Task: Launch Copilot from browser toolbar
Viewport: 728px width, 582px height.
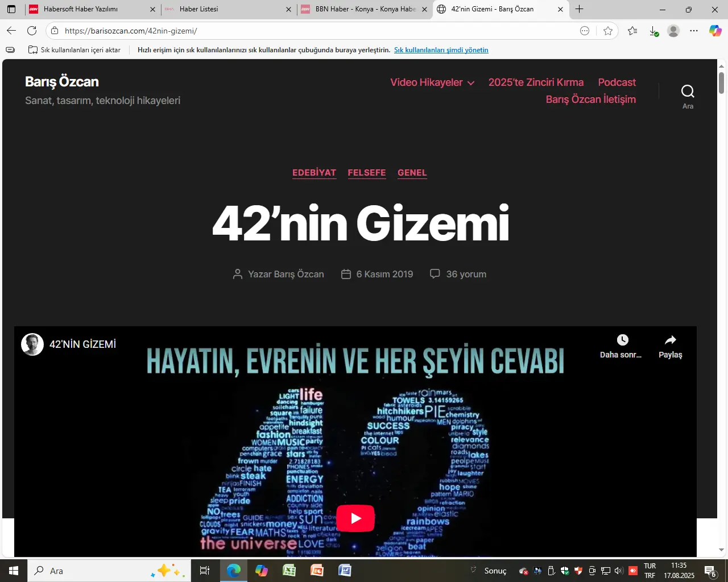Action: coord(715,31)
